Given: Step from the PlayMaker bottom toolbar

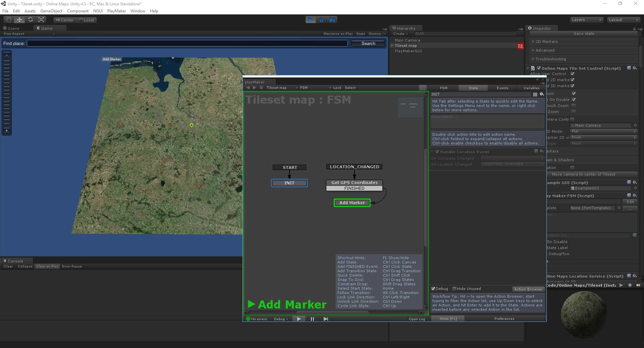Looking at the screenshot, I should point(326,319).
